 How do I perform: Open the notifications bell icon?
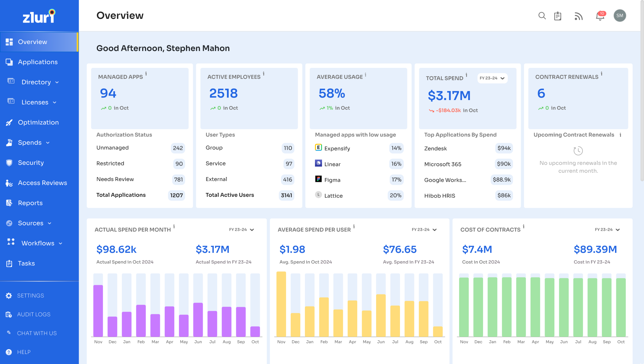pyautogui.click(x=600, y=16)
